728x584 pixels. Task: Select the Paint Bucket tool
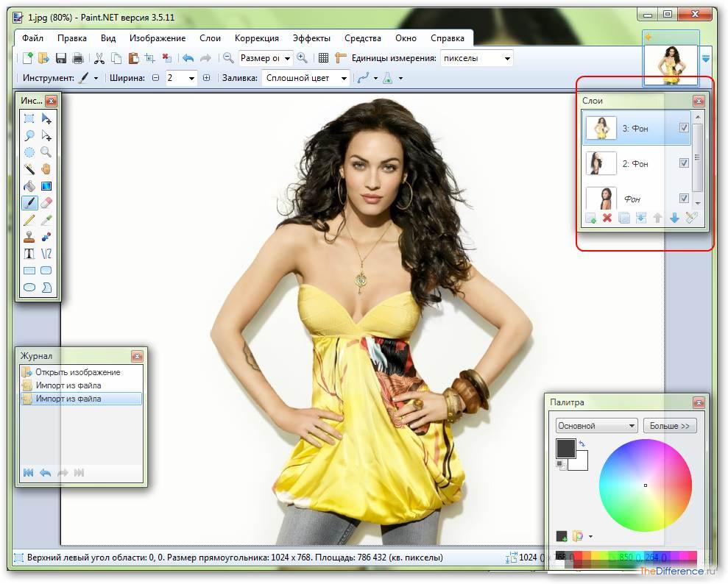(x=29, y=186)
